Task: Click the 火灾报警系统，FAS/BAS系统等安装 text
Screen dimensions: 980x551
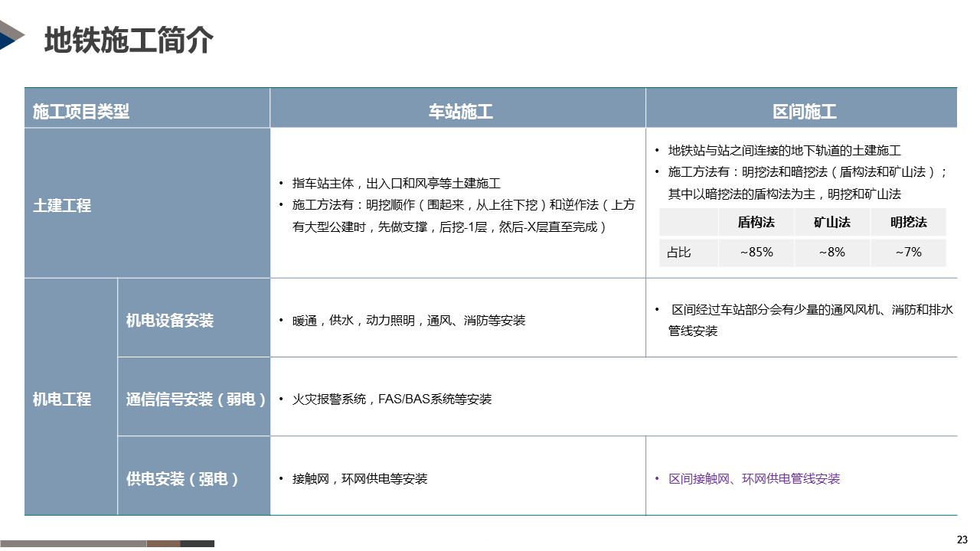Action: tap(392, 399)
